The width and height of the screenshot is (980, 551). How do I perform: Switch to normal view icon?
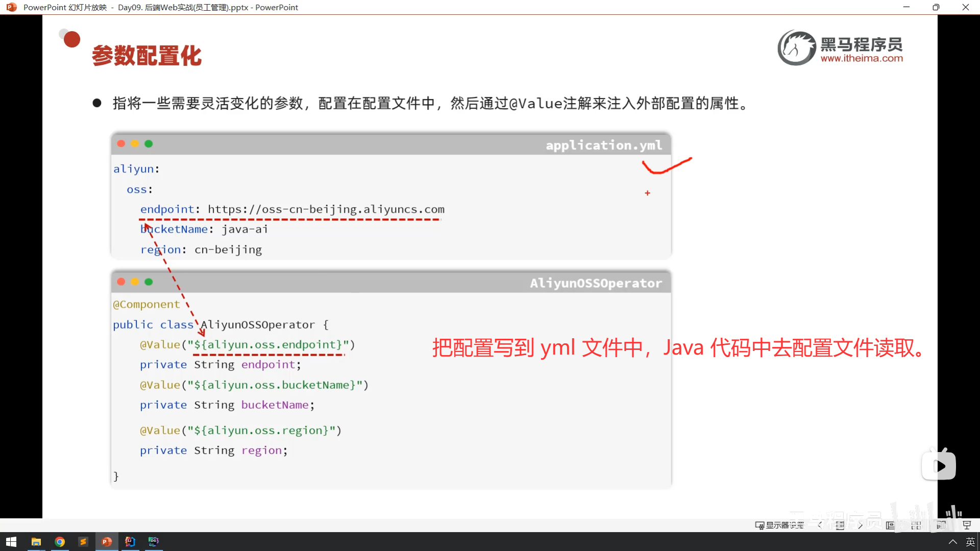pyautogui.click(x=891, y=525)
